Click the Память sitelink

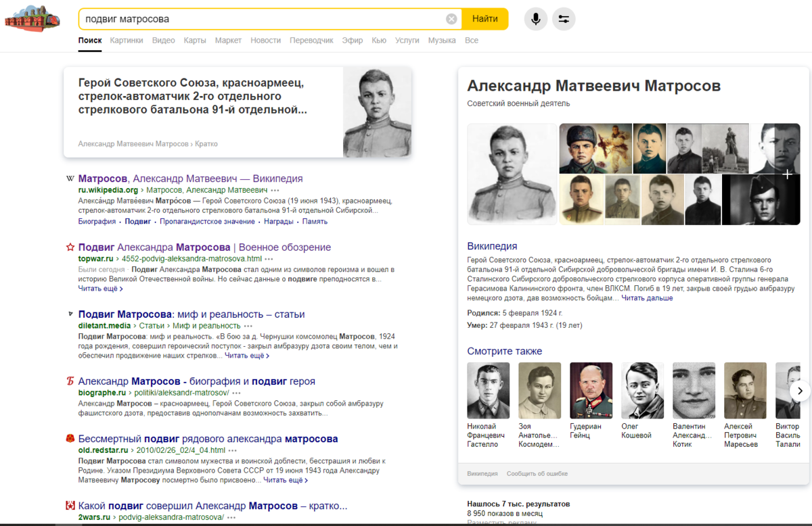tap(315, 222)
